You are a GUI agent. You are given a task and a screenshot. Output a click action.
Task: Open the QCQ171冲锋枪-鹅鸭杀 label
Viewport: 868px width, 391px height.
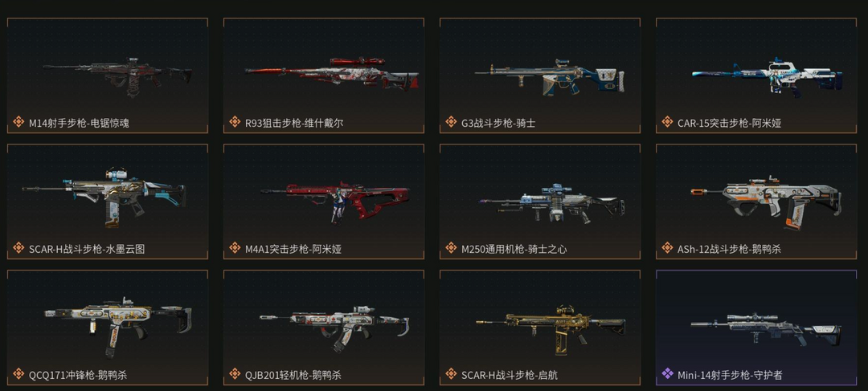point(78,375)
